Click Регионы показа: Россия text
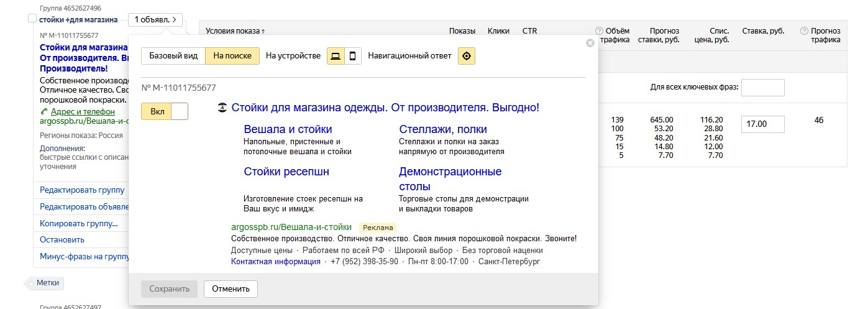 pos(81,136)
